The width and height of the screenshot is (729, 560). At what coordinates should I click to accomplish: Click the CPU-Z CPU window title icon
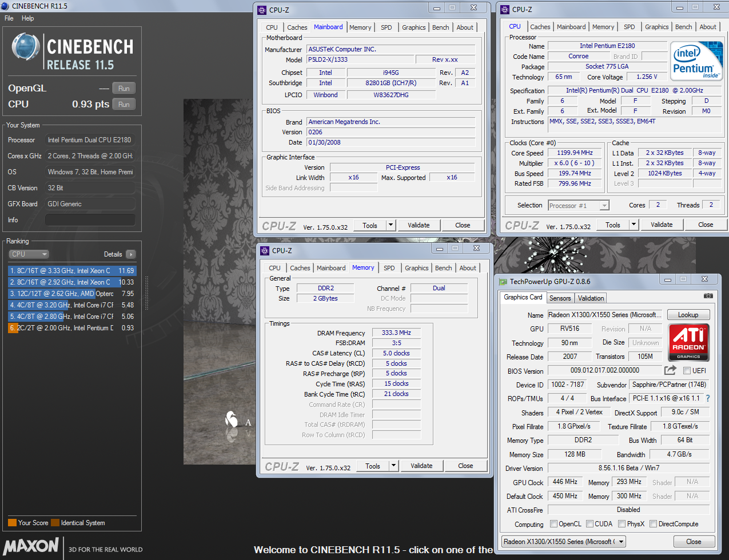pyautogui.click(x=505, y=9)
